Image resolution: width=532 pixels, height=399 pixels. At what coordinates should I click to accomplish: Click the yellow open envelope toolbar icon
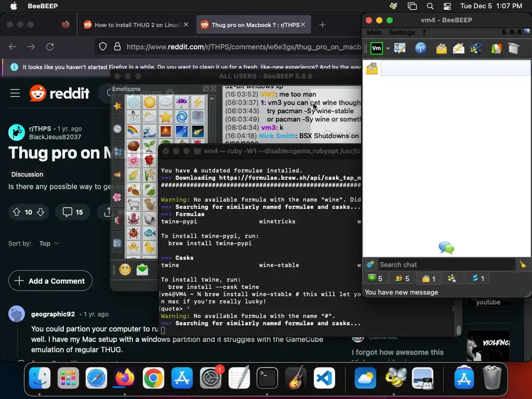442,48
